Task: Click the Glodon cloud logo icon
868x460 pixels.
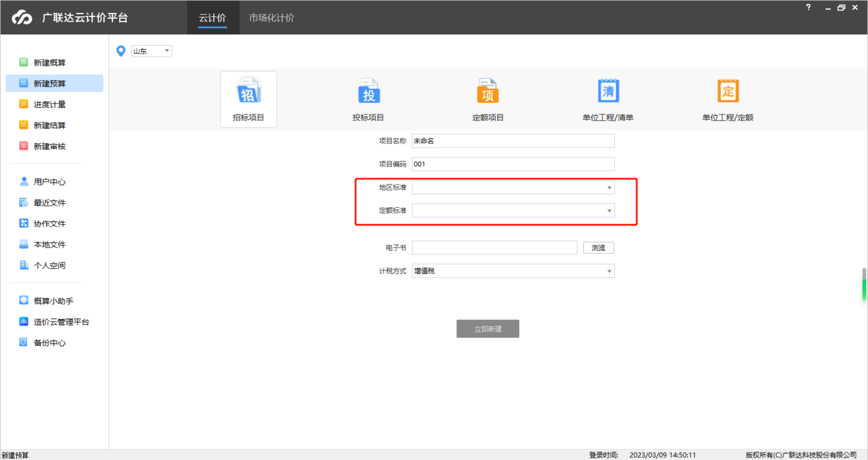Action: 22,18
